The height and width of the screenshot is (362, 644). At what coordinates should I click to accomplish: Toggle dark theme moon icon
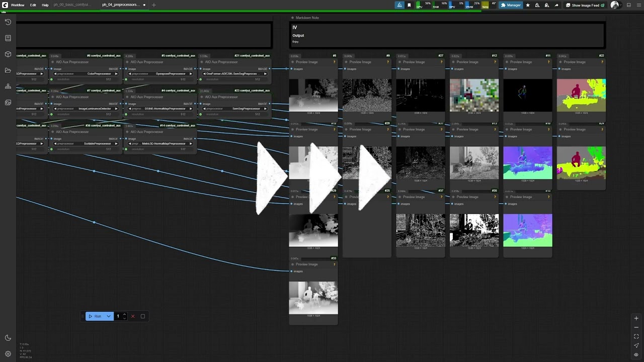(x=8, y=338)
